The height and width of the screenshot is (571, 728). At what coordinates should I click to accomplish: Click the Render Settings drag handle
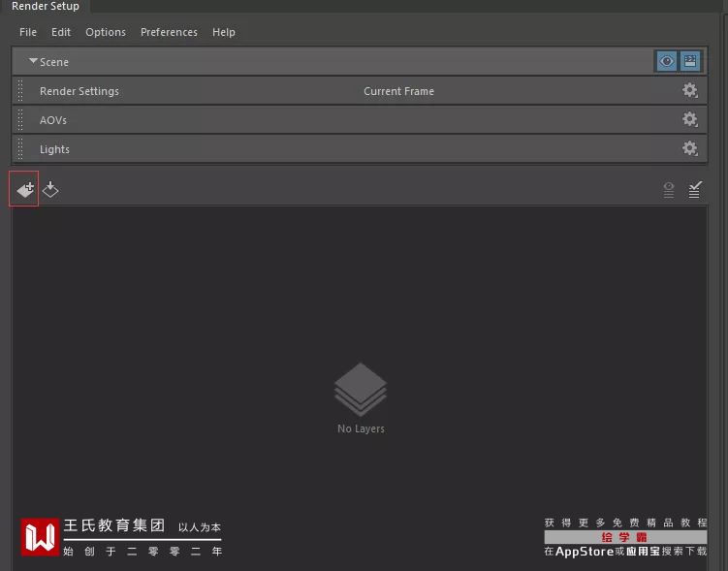[20, 90]
